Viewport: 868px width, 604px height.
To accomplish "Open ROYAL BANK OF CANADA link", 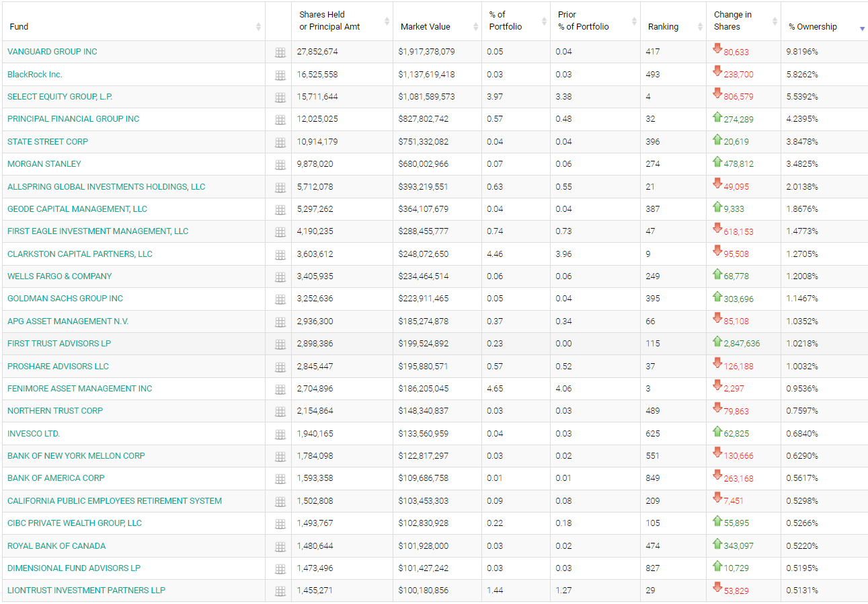I will 56,546.
